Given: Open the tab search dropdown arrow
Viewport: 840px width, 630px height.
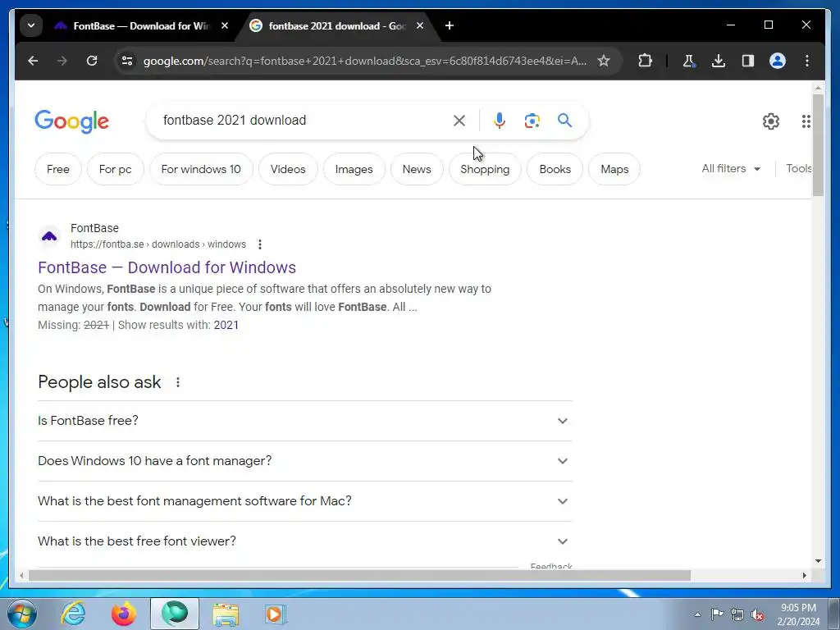Looking at the screenshot, I should pos(31,25).
